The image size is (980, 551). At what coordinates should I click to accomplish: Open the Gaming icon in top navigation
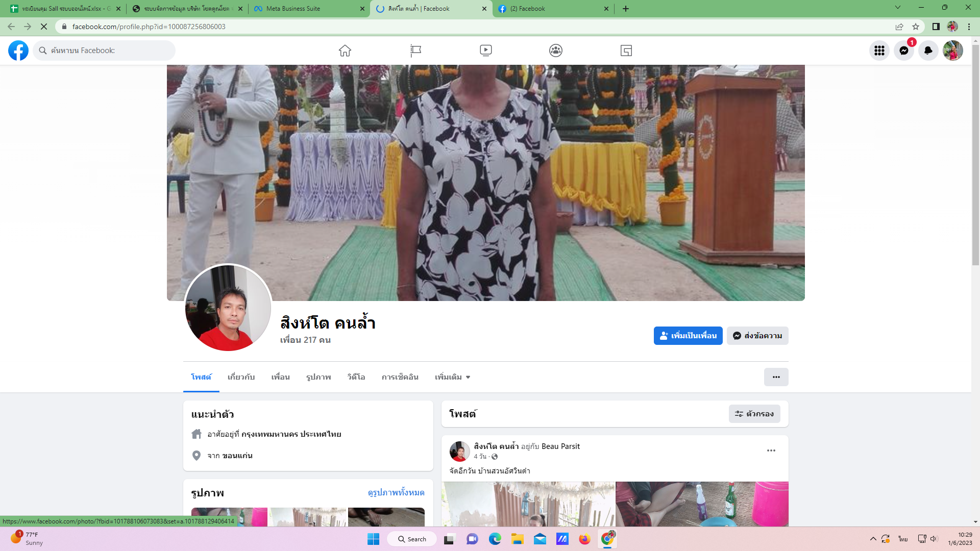pos(626,51)
